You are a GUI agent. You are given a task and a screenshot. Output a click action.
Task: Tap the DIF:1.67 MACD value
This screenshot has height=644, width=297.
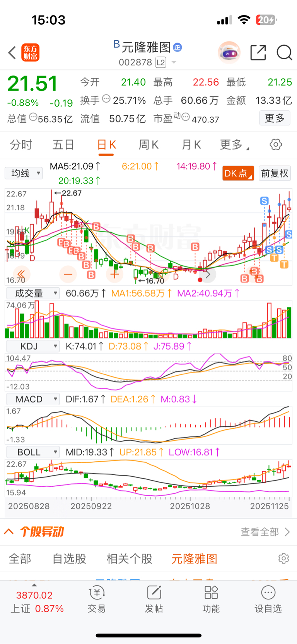tap(85, 399)
